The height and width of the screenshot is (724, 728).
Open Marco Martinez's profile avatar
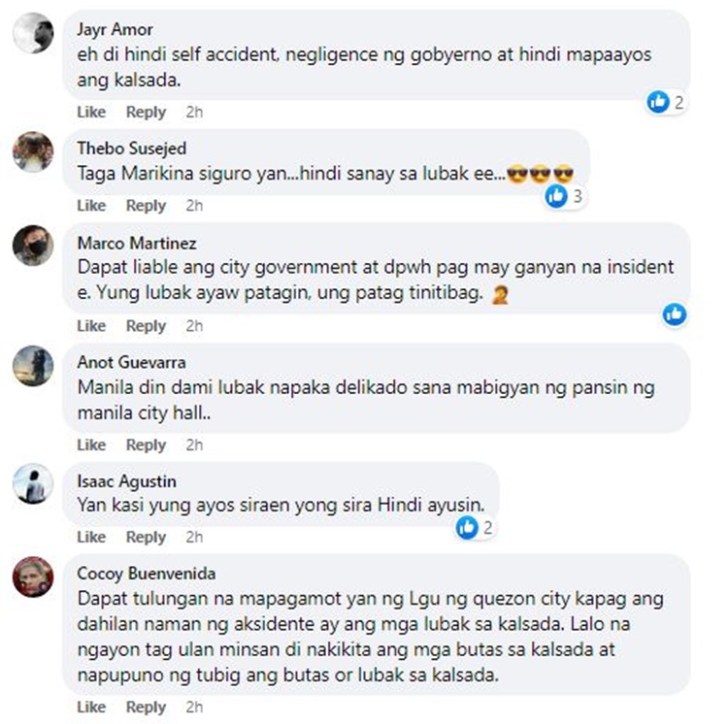[x=33, y=246]
